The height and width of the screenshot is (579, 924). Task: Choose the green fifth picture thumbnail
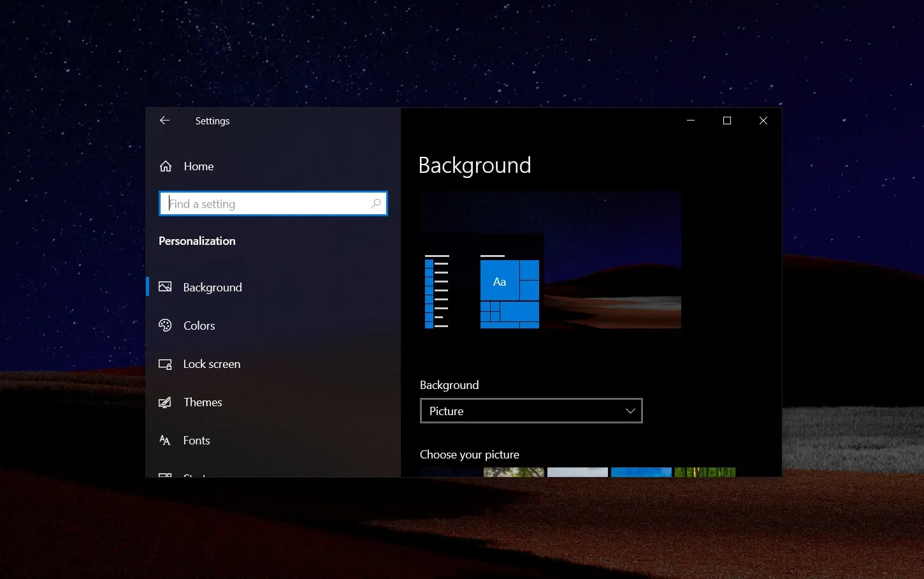click(x=705, y=472)
